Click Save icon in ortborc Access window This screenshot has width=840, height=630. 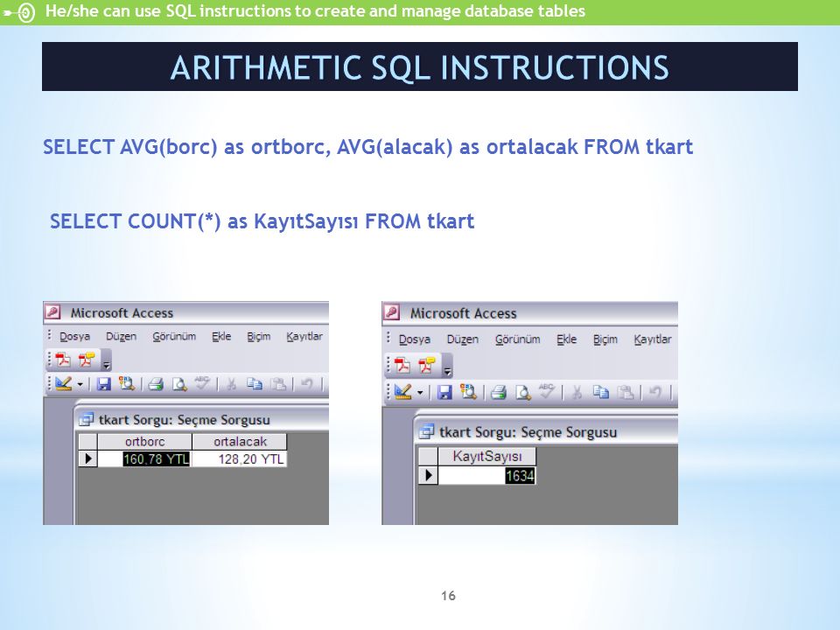coord(103,383)
